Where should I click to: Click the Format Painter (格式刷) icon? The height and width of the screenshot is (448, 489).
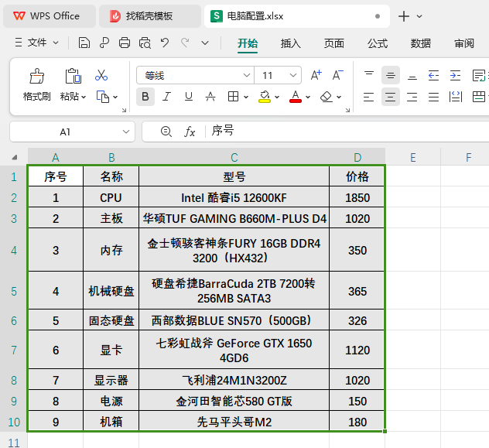37,76
